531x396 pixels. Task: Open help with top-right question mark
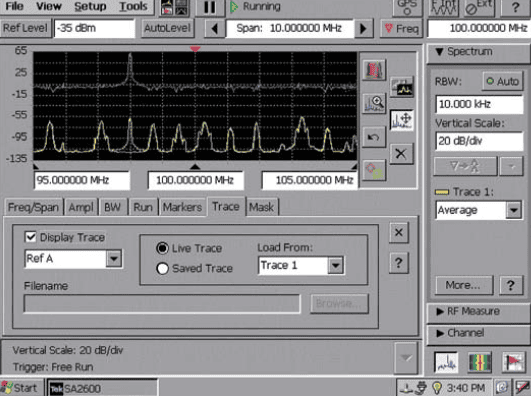(x=515, y=7)
